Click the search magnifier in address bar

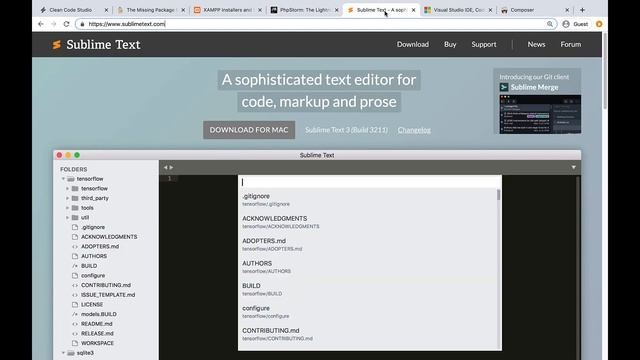tap(550, 24)
